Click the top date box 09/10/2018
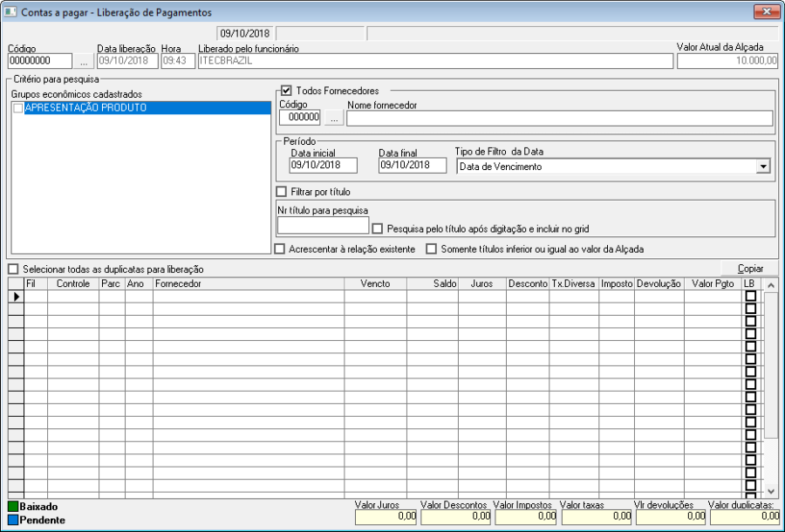 (245, 33)
